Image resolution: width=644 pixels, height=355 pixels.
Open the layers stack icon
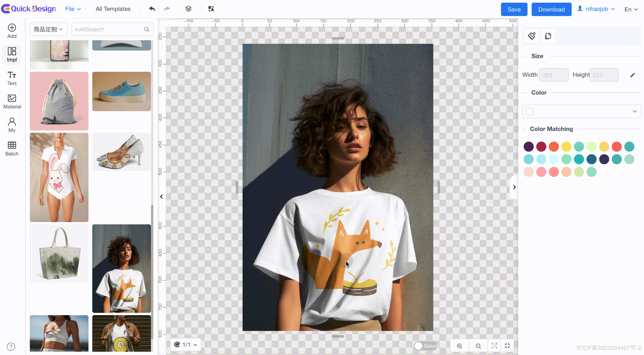pyautogui.click(x=189, y=9)
